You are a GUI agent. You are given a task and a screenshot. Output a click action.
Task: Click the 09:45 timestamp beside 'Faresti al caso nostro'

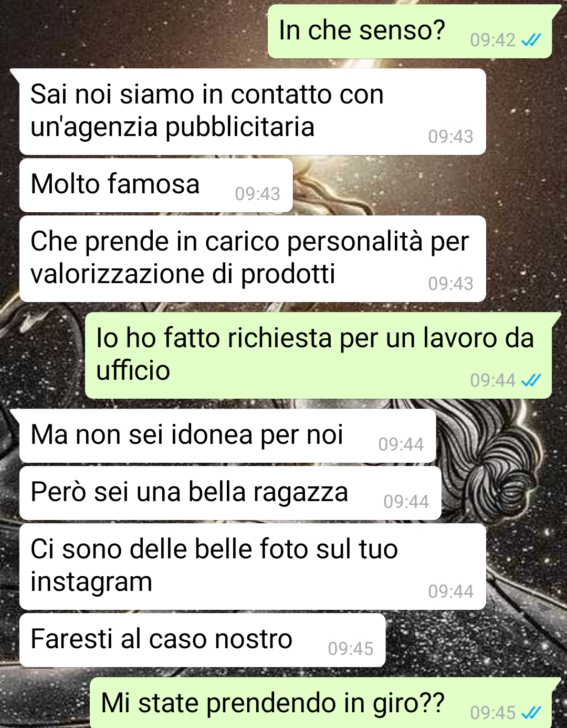[350, 649]
